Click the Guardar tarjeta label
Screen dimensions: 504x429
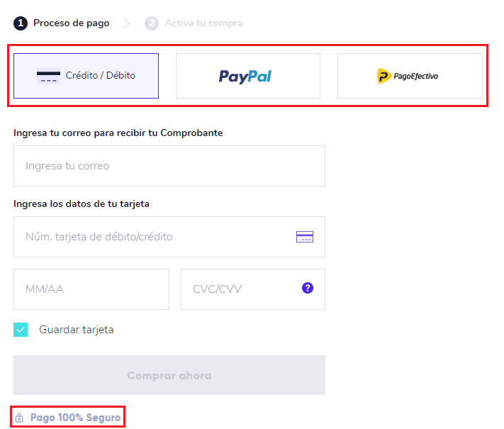76,330
